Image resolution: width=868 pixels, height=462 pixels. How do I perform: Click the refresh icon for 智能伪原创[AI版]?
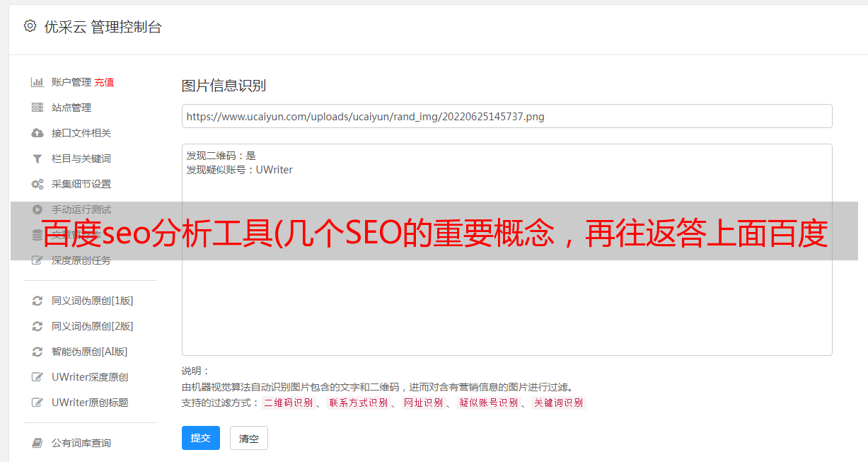pos(37,352)
